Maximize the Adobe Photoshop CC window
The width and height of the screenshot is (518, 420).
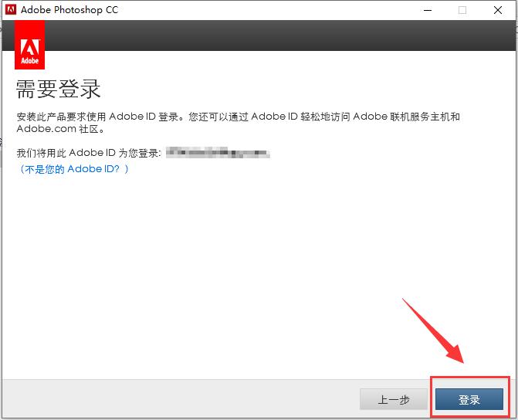462,10
